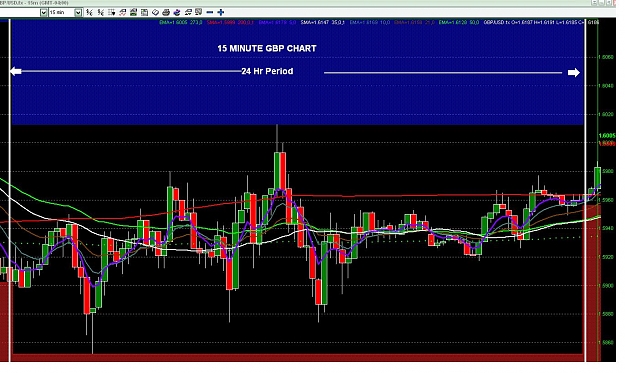Open the data table icon
Viewport: 625px width, 373px height.
[x=144, y=12]
